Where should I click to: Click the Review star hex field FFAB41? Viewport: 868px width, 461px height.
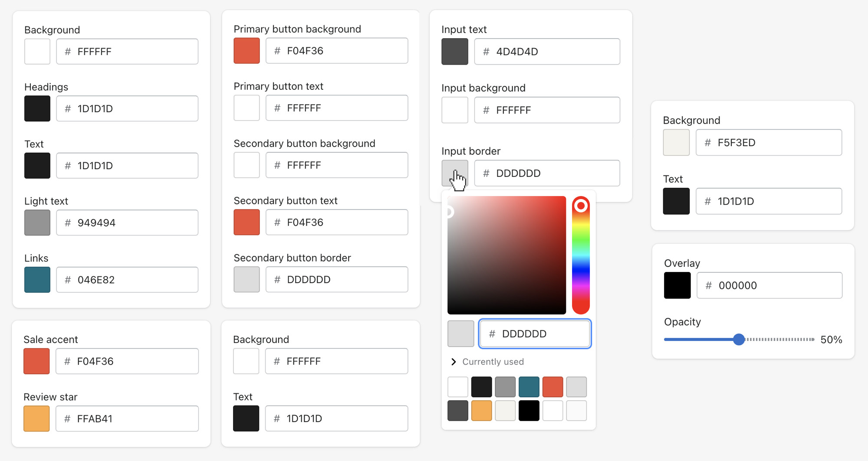pyautogui.click(x=127, y=418)
